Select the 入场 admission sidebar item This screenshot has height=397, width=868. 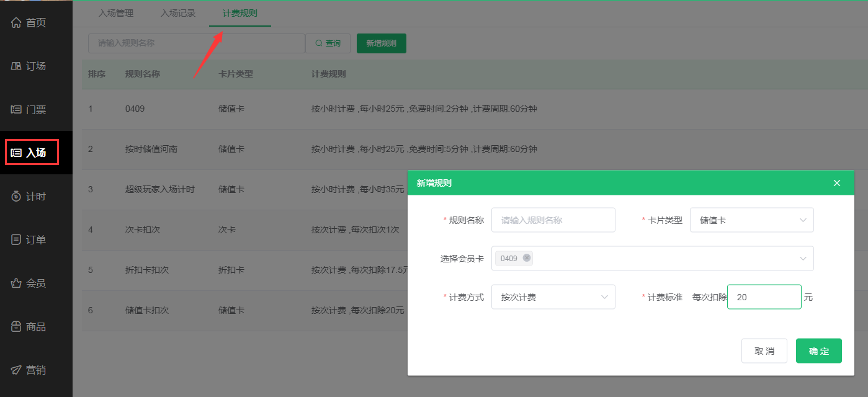tap(29, 153)
